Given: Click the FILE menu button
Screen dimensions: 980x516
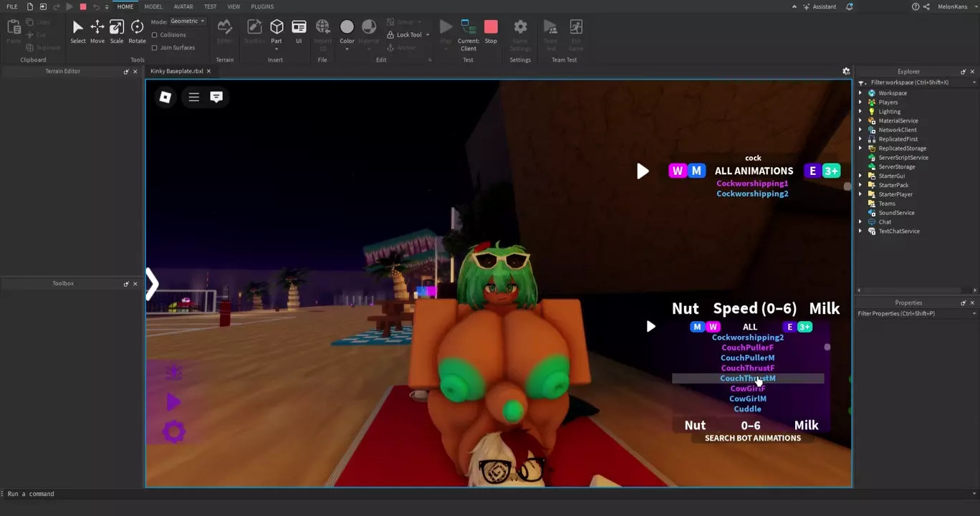Looking at the screenshot, I should pos(12,6).
